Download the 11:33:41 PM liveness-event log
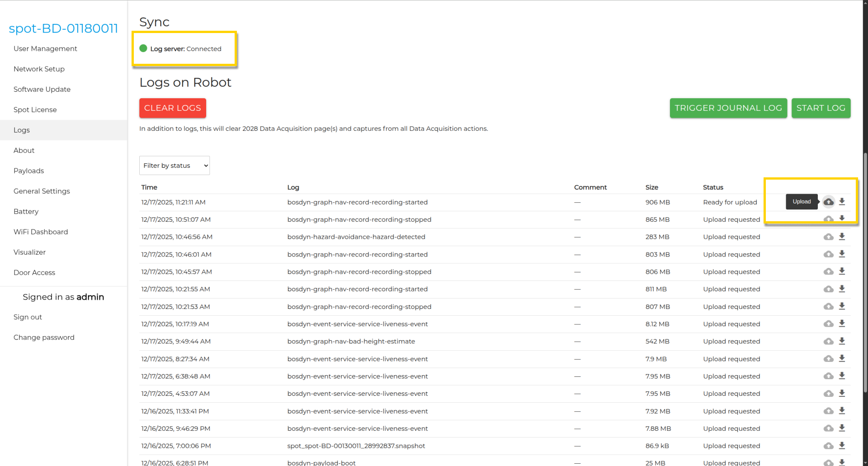868x466 pixels. (842, 411)
